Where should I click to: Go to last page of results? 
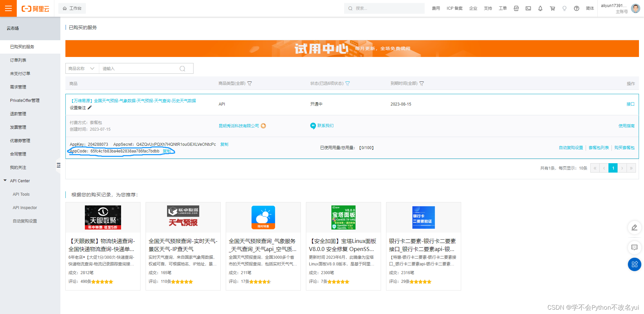click(631, 168)
